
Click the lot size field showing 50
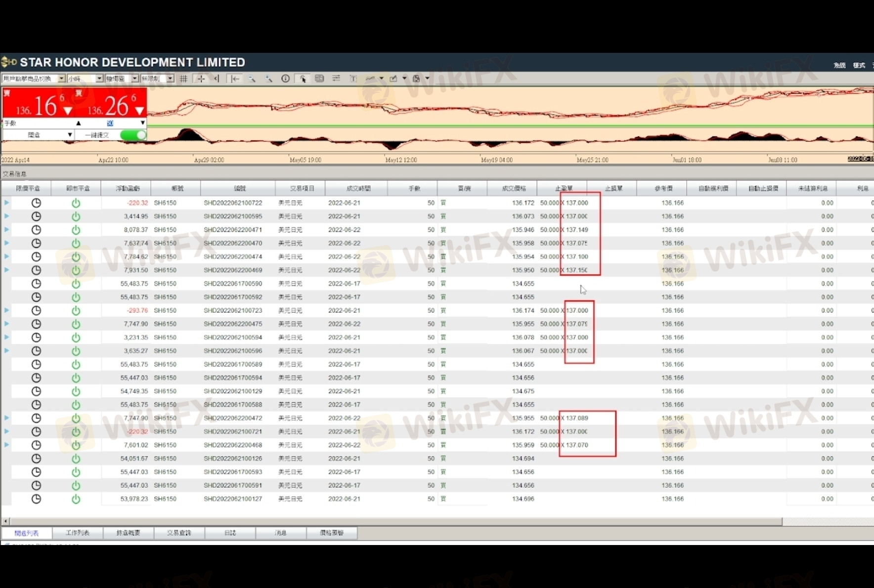pyautogui.click(x=110, y=123)
